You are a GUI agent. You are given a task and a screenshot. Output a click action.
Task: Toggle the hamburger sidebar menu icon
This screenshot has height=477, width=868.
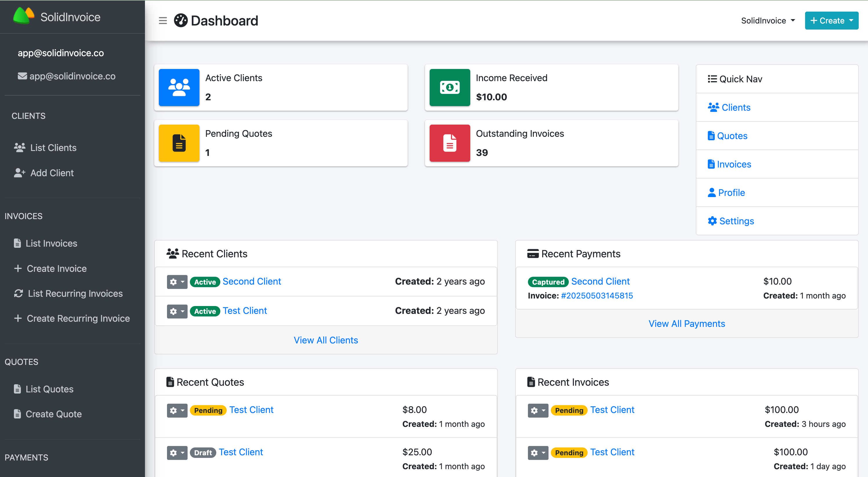coord(163,21)
